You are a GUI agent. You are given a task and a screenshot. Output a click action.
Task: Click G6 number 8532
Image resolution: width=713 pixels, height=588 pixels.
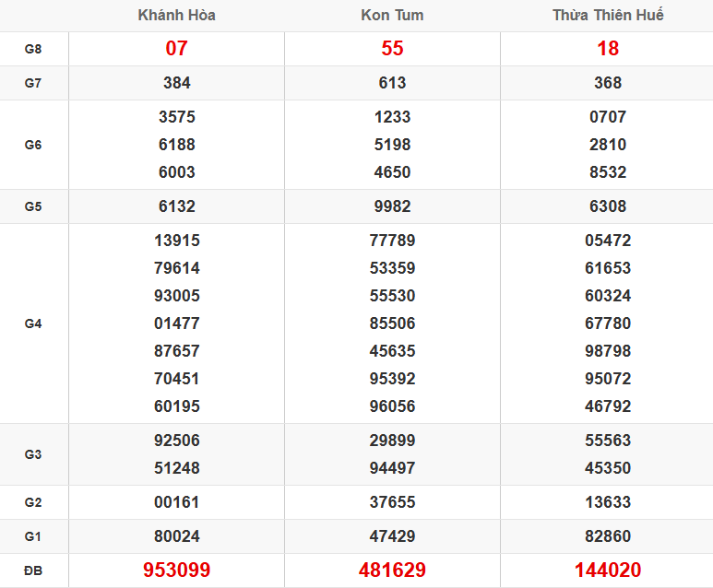[608, 172]
